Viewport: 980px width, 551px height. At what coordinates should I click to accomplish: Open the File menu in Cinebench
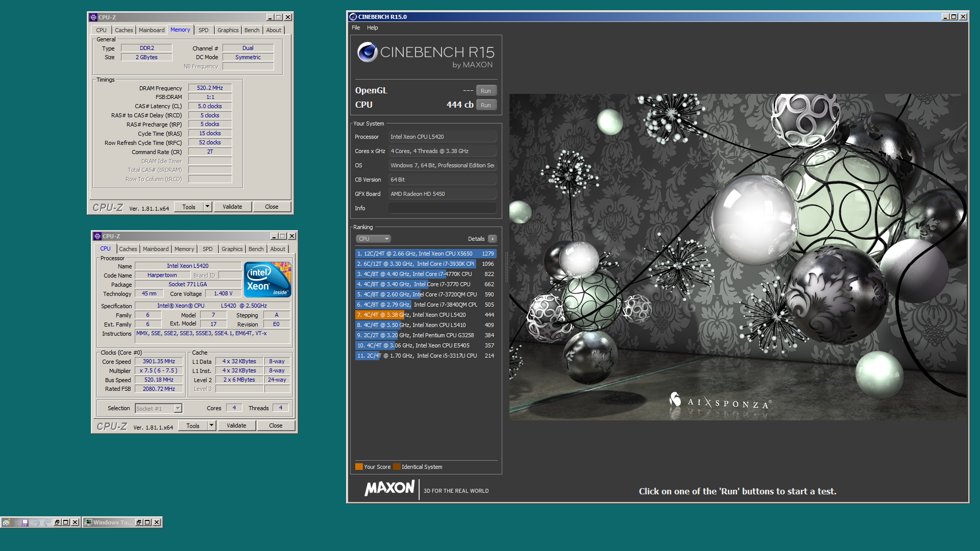click(356, 28)
